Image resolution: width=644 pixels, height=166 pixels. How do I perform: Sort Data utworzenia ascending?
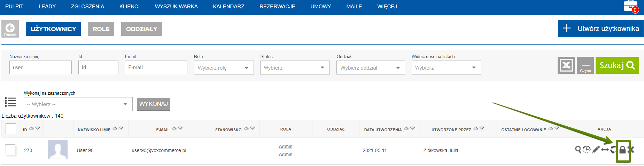(x=406, y=128)
